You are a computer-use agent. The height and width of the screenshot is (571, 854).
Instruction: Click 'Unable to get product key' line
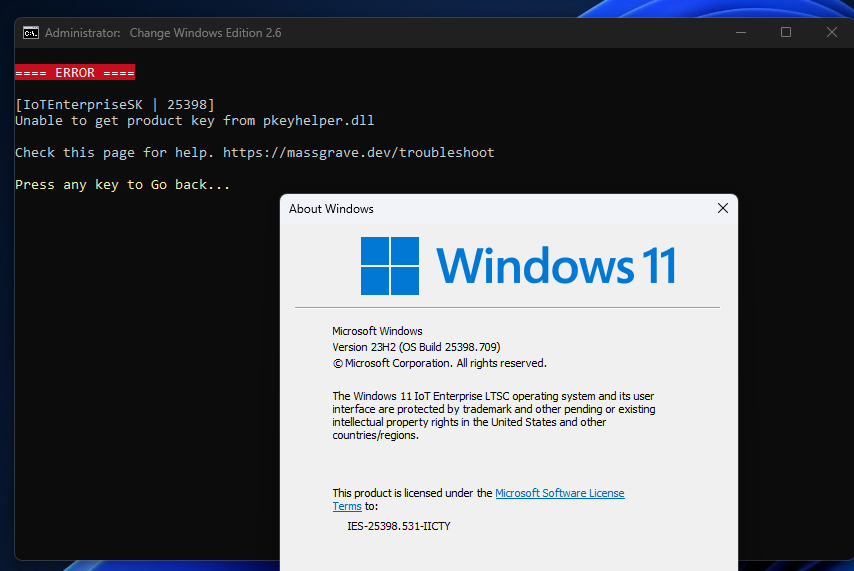click(194, 120)
